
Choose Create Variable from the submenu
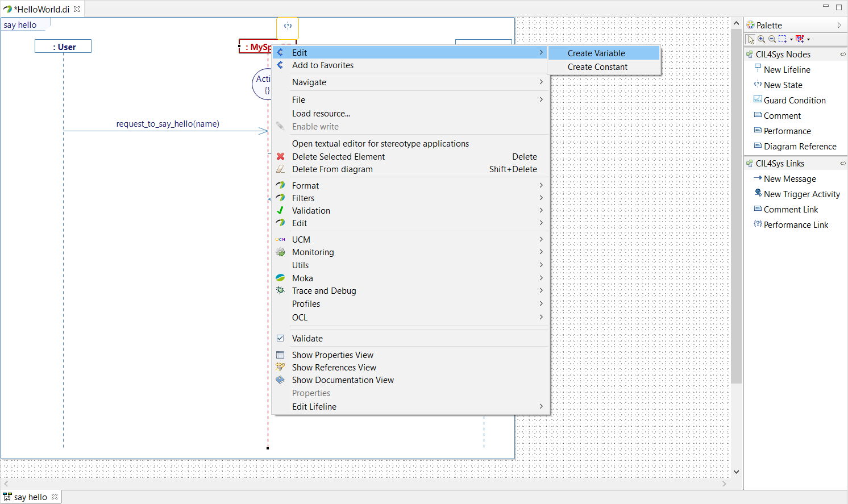pos(604,53)
